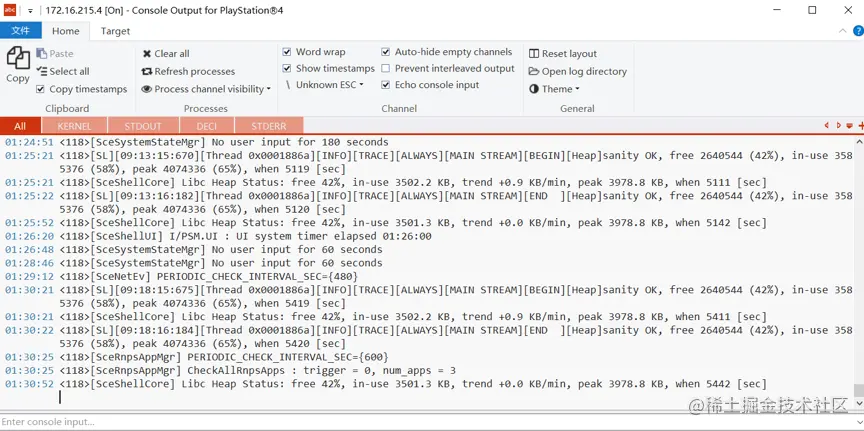Open the channel tab list dropdown
Viewport: 864px width, 431px height.
click(850, 126)
